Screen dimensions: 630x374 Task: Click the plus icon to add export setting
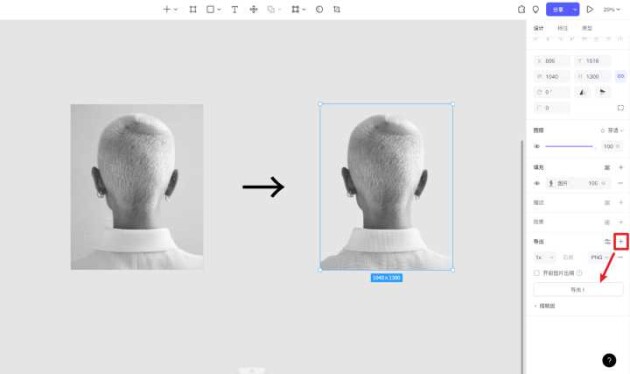(621, 241)
